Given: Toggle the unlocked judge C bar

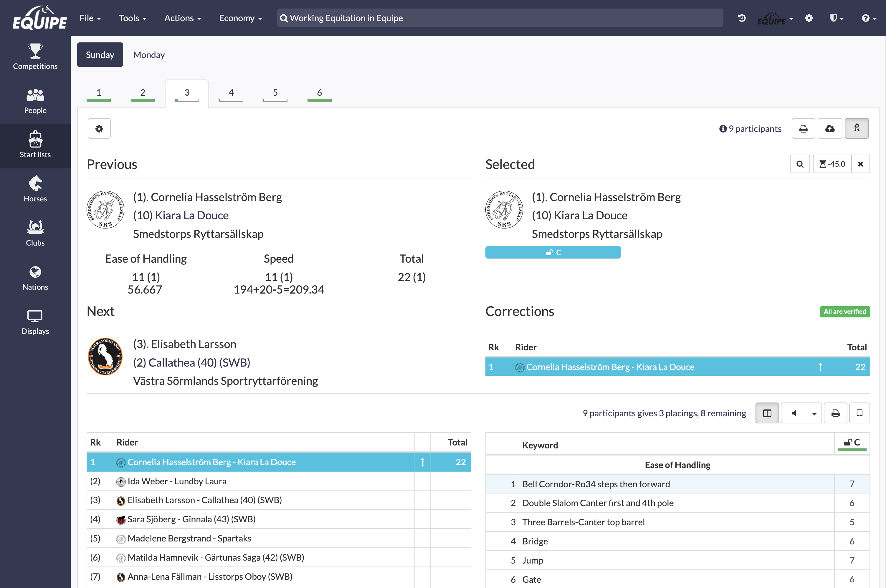Looking at the screenshot, I should pyautogui.click(x=553, y=252).
